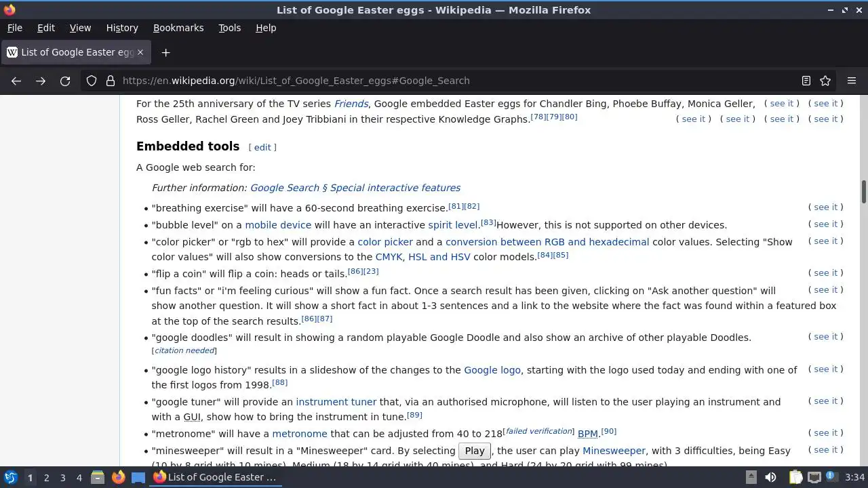This screenshot has width=868, height=488.
Task: Go back using the back arrow
Action: tap(16, 81)
